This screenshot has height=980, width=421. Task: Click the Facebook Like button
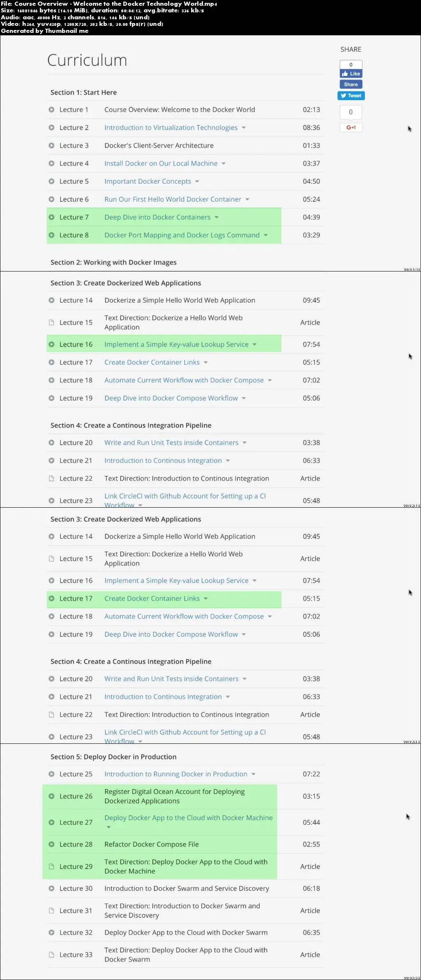click(351, 74)
